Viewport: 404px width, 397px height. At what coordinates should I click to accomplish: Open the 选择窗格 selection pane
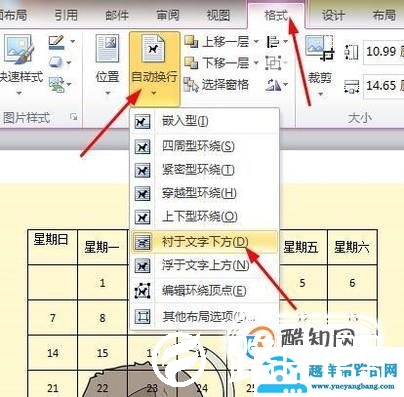(x=216, y=85)
